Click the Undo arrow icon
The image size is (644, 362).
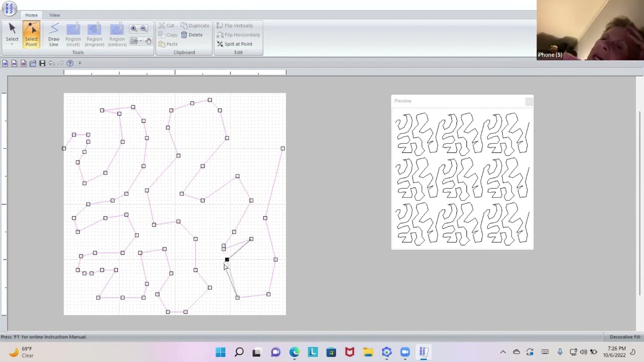pos(51,63)
